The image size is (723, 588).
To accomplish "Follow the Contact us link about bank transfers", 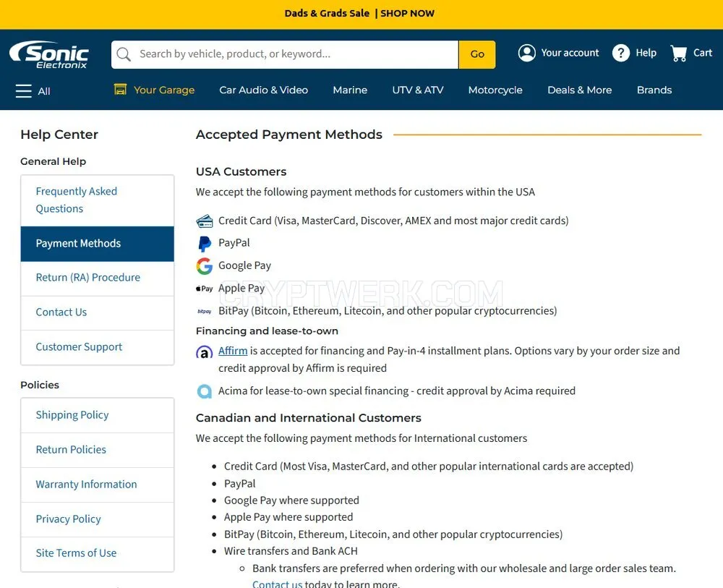I will point(277,584).
